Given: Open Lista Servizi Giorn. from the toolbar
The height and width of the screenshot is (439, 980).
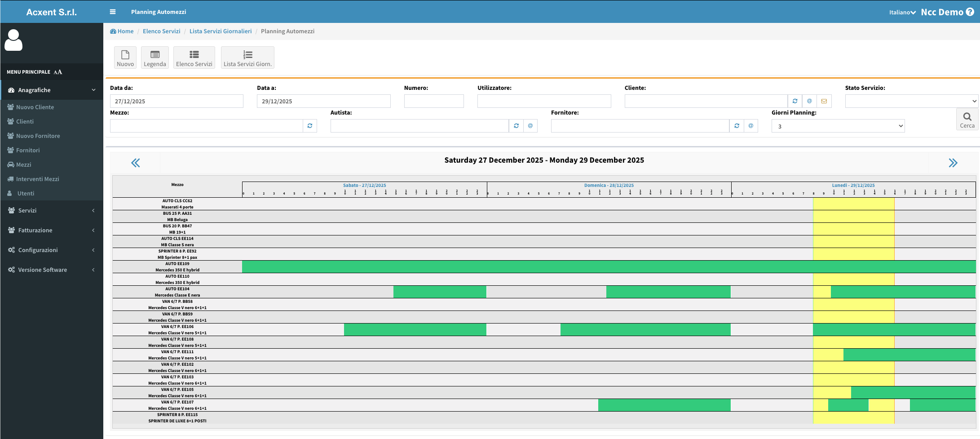Looking at the screenshot, I should 247,58.
